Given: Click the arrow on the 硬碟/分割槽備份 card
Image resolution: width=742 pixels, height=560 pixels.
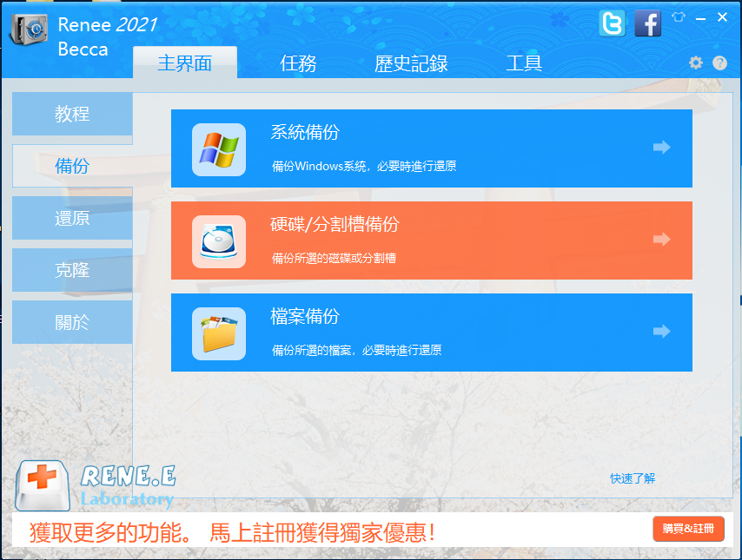Looking at the screenshot, I should tap(661, 240).
